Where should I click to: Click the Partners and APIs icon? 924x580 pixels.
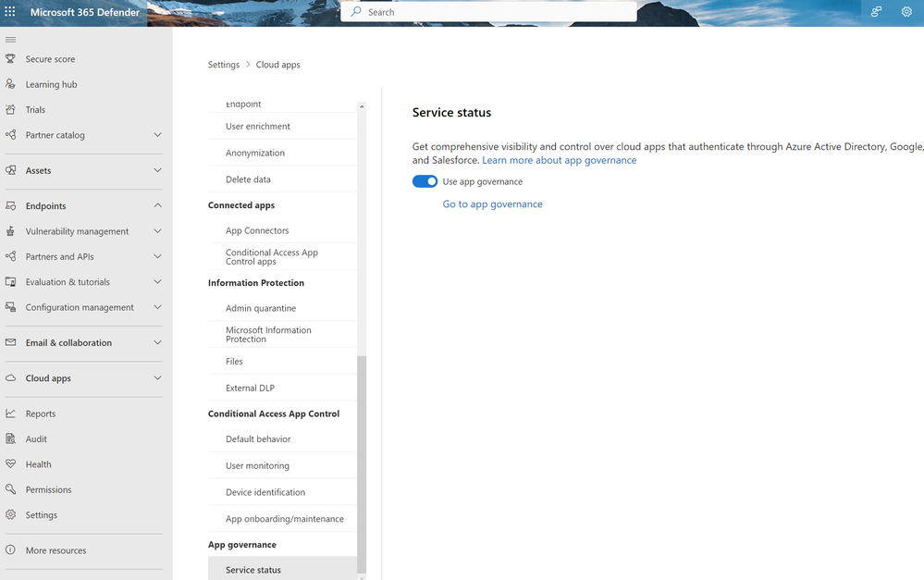coord(10,256)
